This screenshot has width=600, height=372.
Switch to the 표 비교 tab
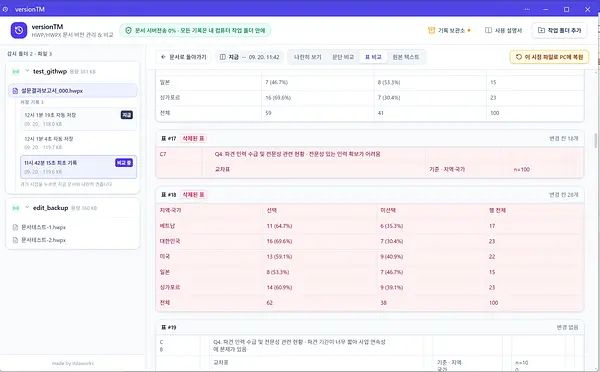[373, 57]
